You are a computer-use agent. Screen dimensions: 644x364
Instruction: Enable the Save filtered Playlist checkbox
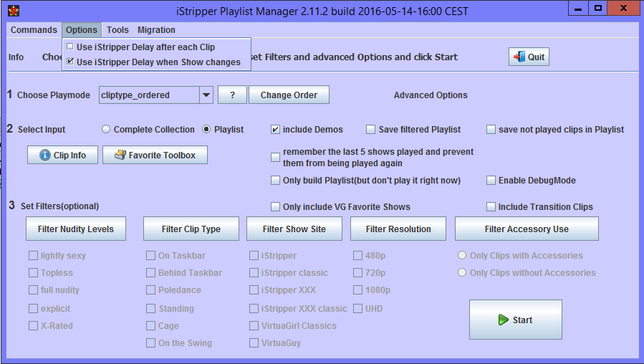(371, 130)
